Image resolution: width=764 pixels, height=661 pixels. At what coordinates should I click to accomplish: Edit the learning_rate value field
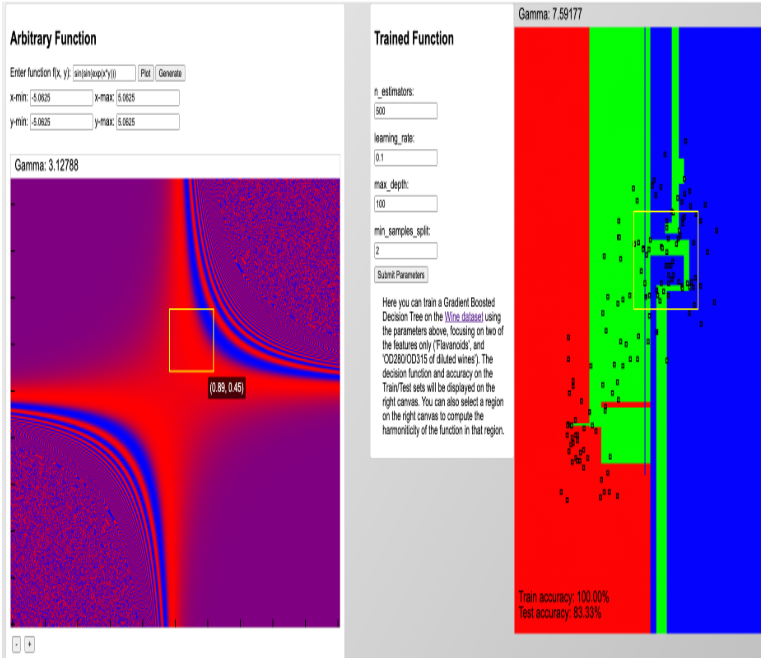[405, 158]
